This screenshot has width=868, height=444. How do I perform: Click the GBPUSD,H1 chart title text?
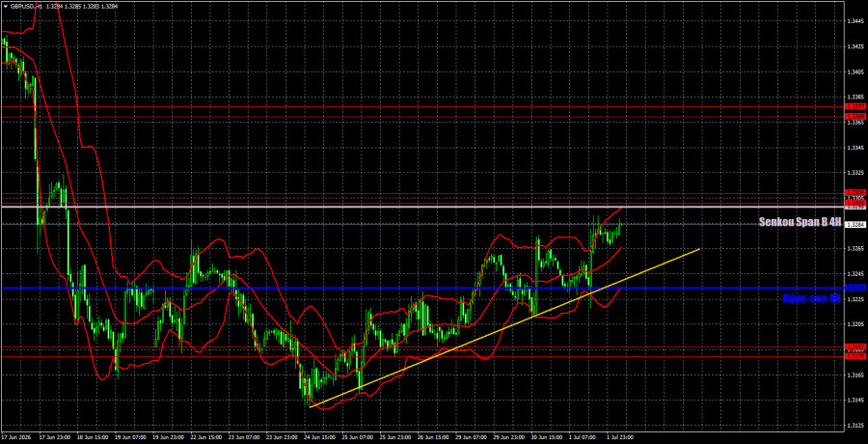(20, 6)
